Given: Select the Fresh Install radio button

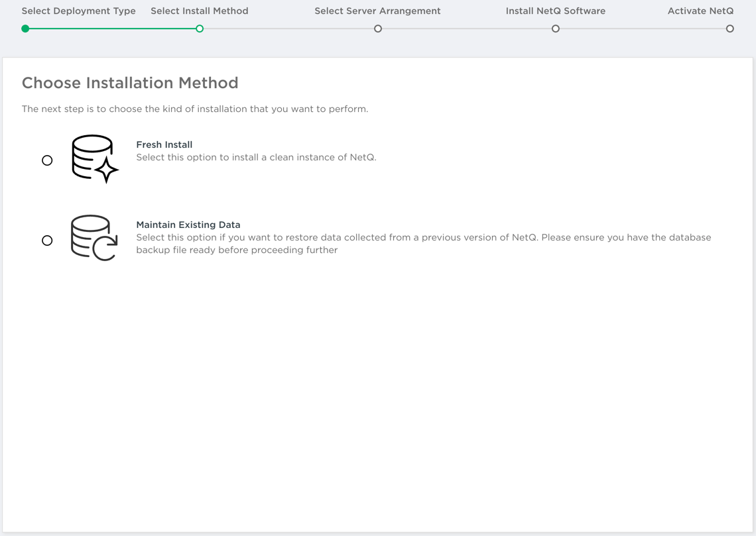Looking at the screenshot, I should click(x=47, y=160).
